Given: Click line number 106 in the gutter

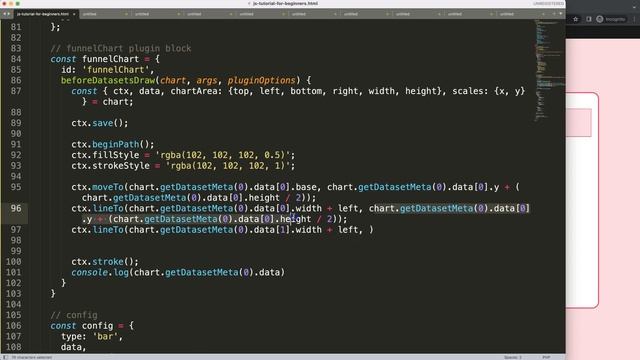Looking at the screenshot, I should [13, 326].
